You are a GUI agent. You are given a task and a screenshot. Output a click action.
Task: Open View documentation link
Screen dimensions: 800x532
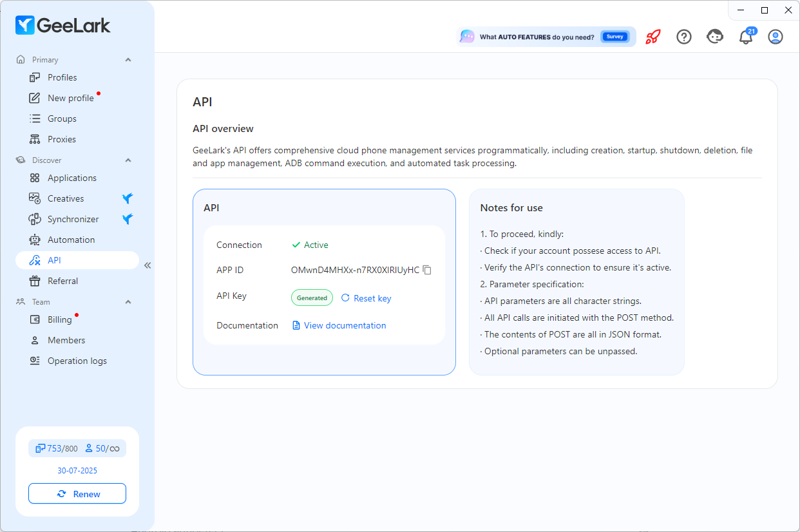[x=339, y=325]
